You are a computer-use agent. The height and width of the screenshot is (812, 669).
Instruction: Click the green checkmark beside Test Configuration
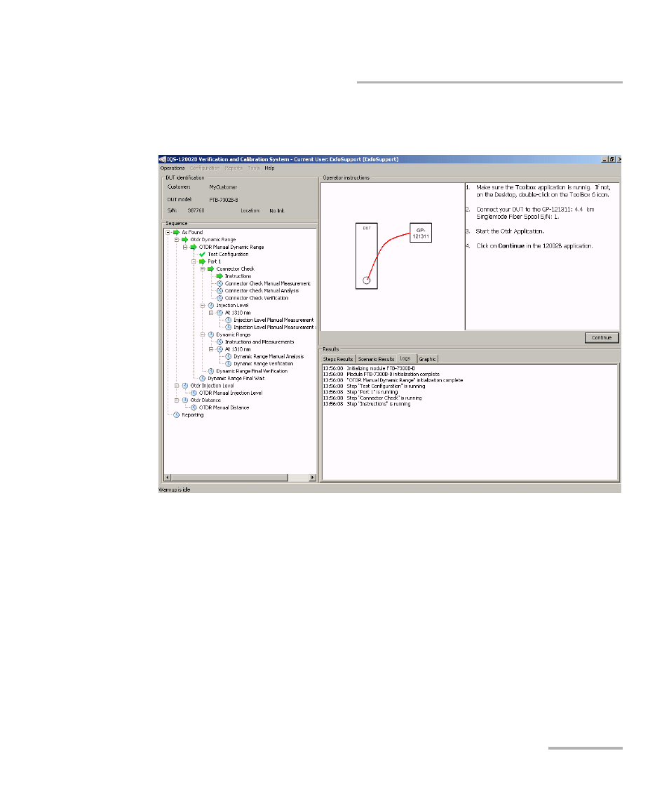(x=202, y=255)
